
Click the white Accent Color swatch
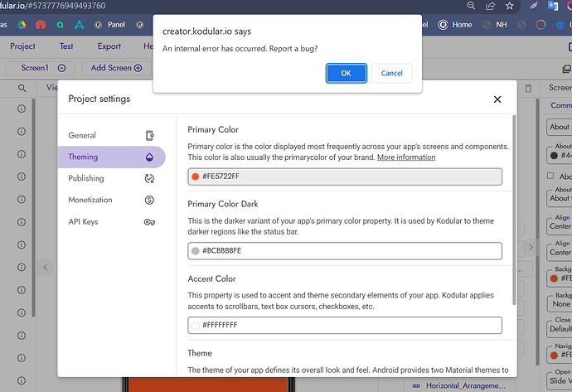[195, 325]
